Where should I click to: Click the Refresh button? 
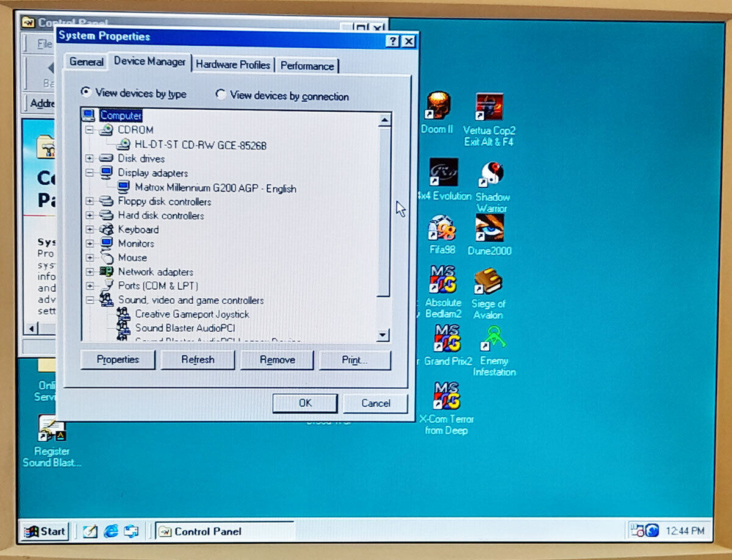pyautogui.click(x=198, y=360)
